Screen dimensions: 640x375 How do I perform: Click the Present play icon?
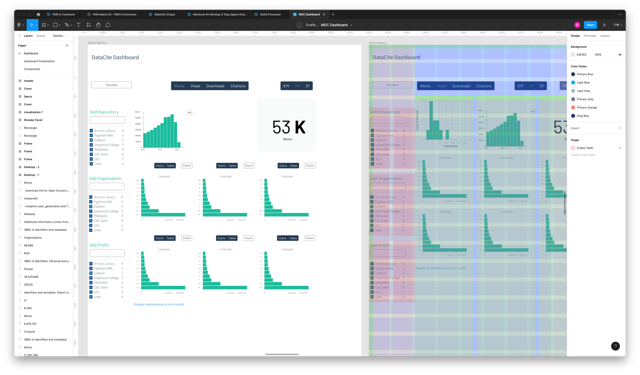(604, 25)
